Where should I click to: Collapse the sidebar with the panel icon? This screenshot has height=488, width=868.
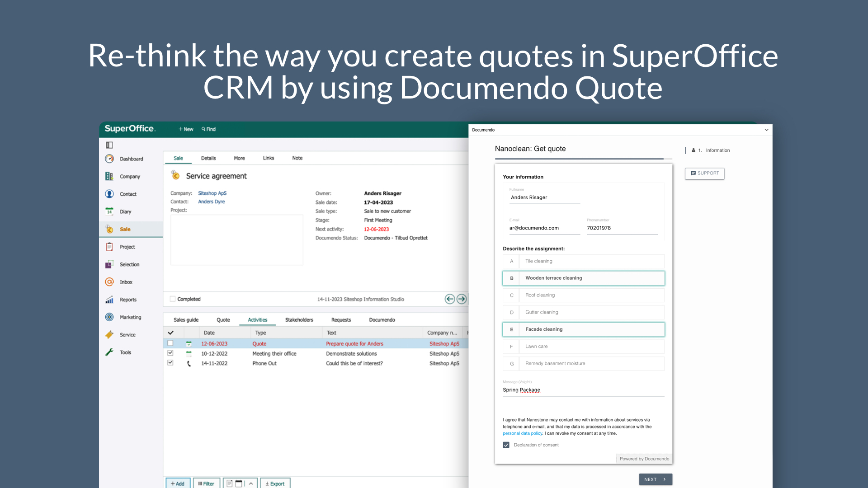(109, 145)
